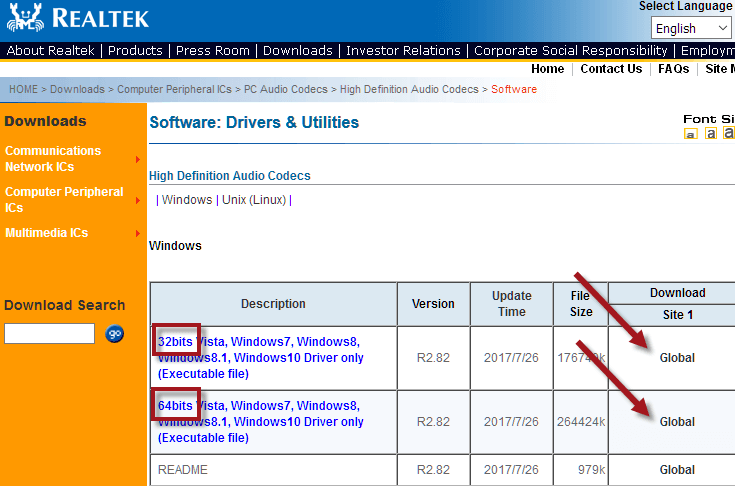Click Downloads in breadcrumb trail
The image size is (735, 486).
tap(77, 89)
